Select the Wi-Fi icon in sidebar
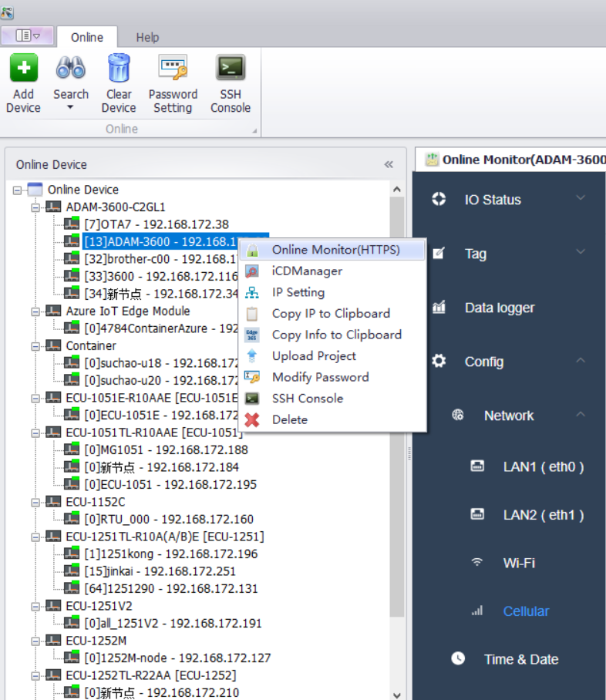606x700 pixels. 477,563
